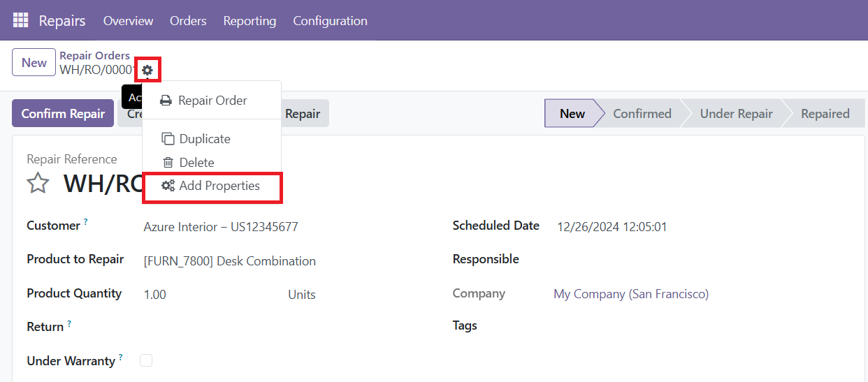Click the Duplicate copy icon
868x382 pixels.
(x=168, y=139)
